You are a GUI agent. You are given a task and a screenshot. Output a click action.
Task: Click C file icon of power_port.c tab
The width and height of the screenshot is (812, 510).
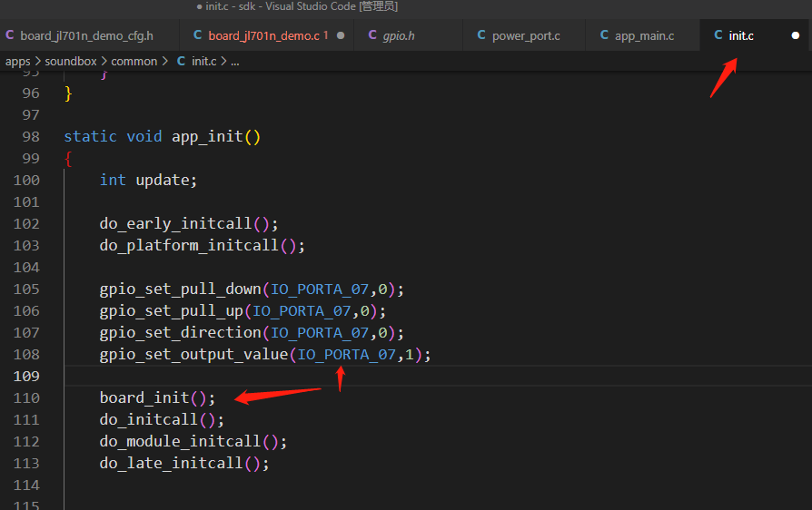481,35
